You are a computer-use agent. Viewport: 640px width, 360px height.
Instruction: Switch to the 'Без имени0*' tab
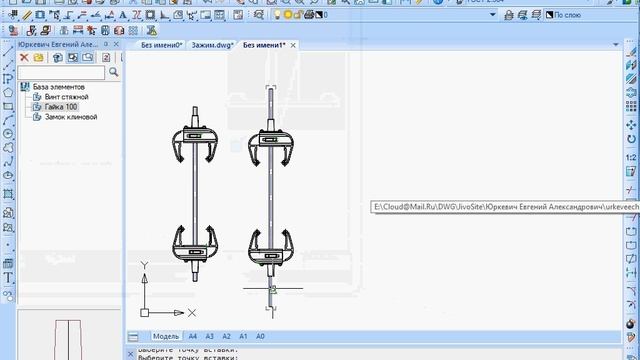point(162,45)
